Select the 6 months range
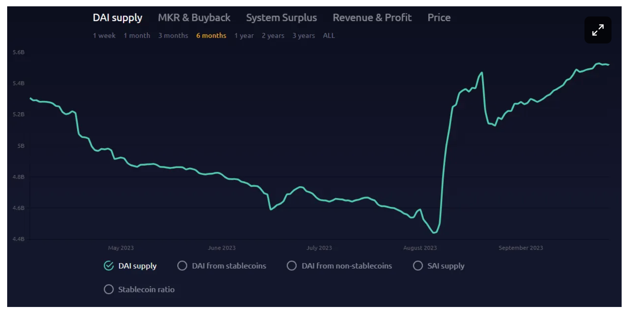The height and width of the screenshot is (315, 644). pyautogui.click(x=211, y=36)
